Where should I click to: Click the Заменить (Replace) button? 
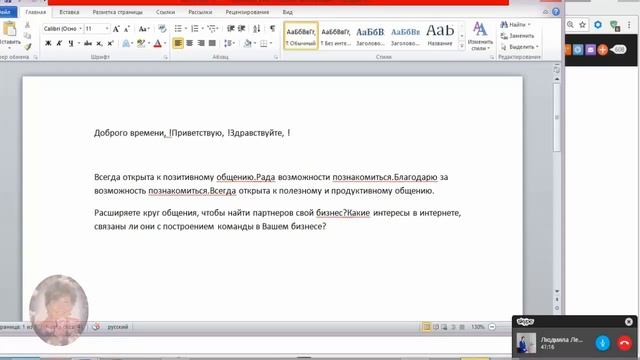517,36
